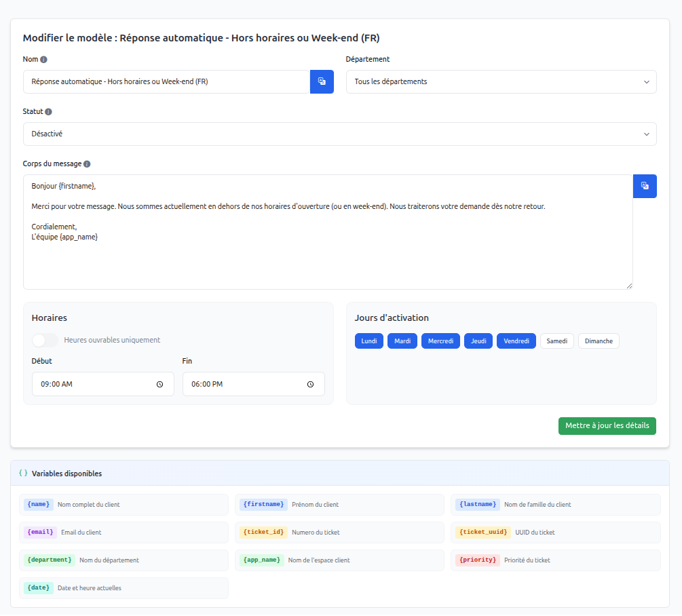The width and height of the screenshot is (682, 616).
Task: Open the clock icon in the Fin field
Action: coord(311,384)
